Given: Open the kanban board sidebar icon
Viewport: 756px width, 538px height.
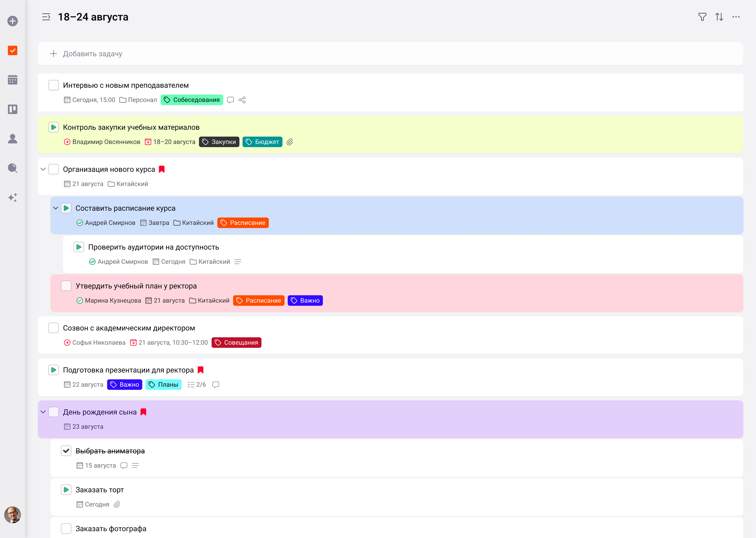Looking at the screenshot, I should (x=13, y=109).
